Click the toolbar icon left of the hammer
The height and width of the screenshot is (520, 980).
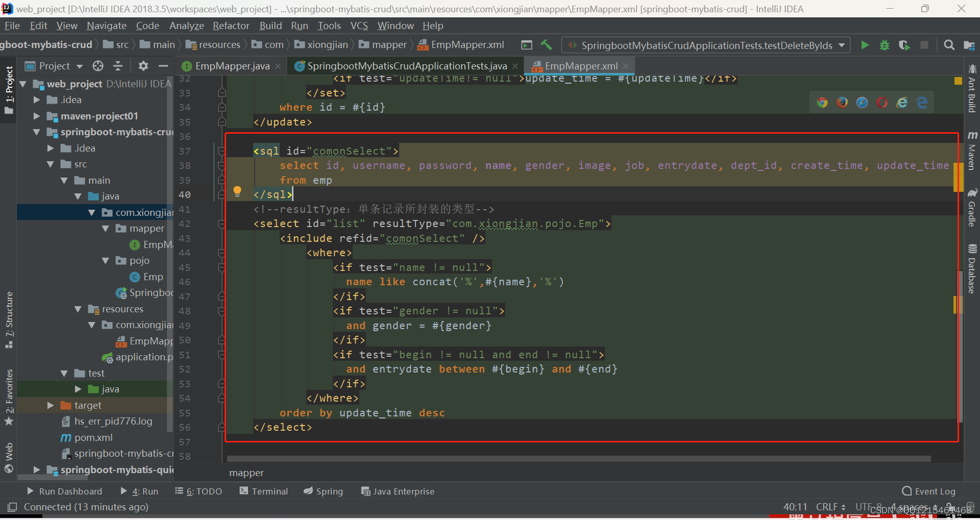point(527,45)
